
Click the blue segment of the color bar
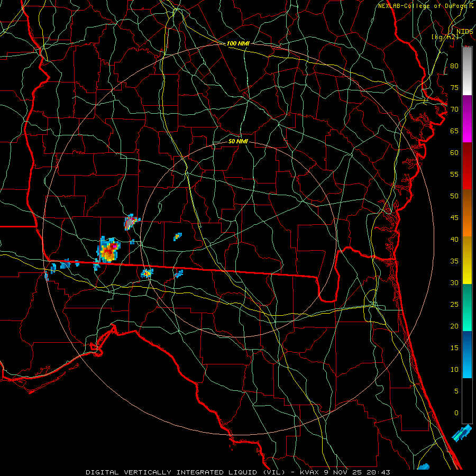pyautogui.click(x=467, y=354)
